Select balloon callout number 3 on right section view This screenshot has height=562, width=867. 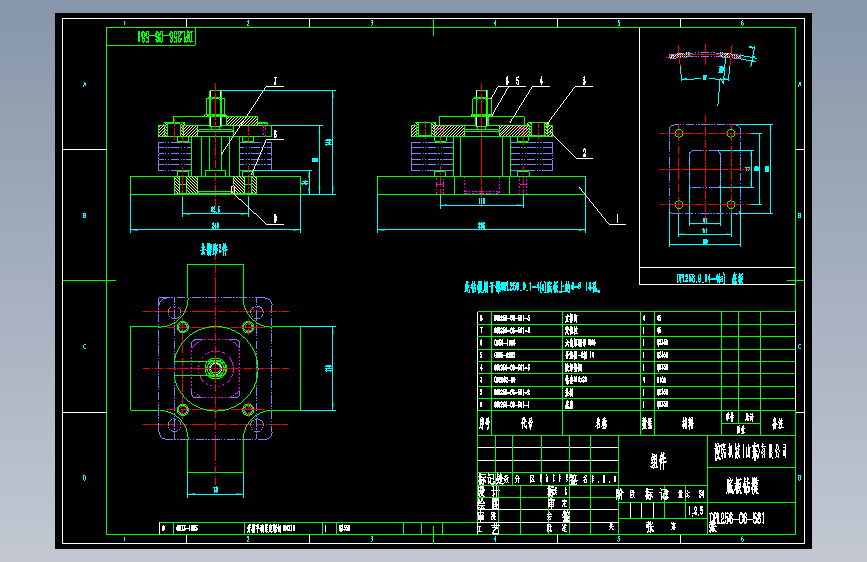pyautogui.click(x=584, y=81)
